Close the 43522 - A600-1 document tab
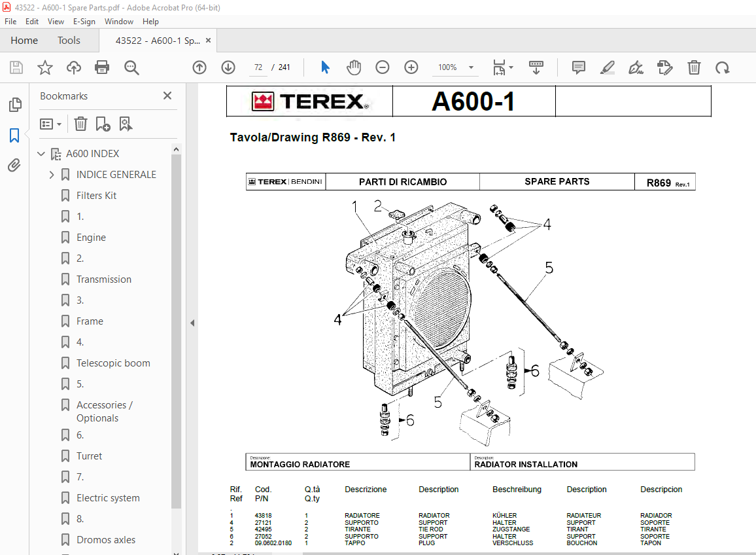This screenshot has width=756, height=555. [x=208, y=41]
